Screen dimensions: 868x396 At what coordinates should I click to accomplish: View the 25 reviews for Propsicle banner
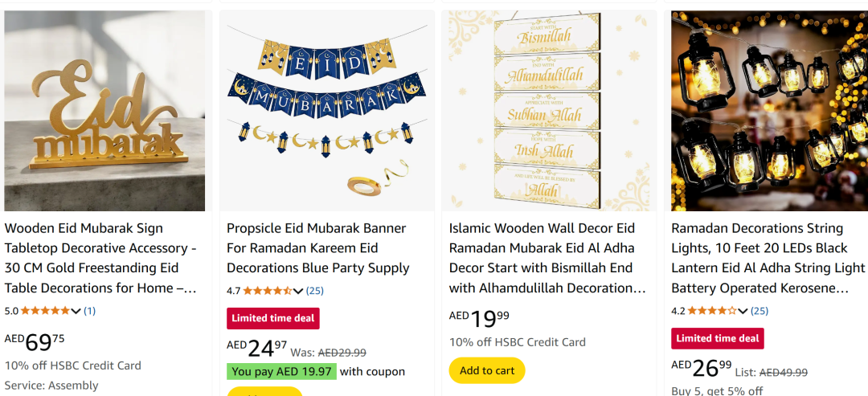click(x=315, y=290)
